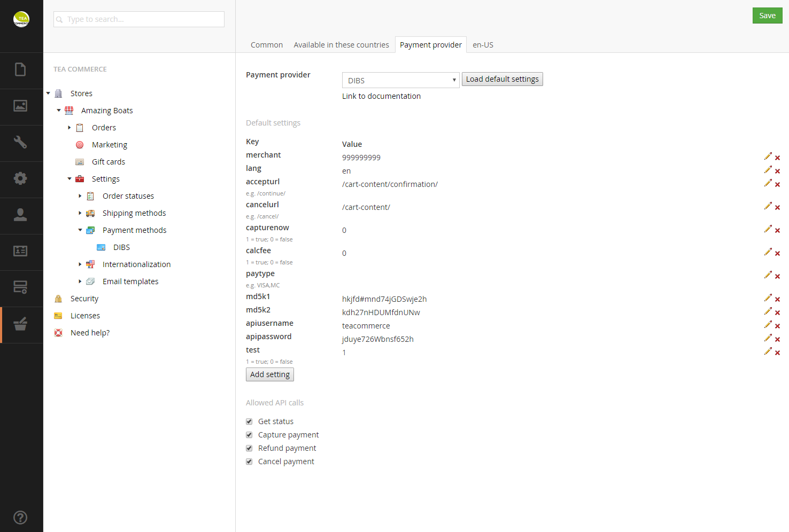Click the Tea Commerce logo avatar
Image resolution: width=789 pixels, height=532 pixels.
(21, 19)
